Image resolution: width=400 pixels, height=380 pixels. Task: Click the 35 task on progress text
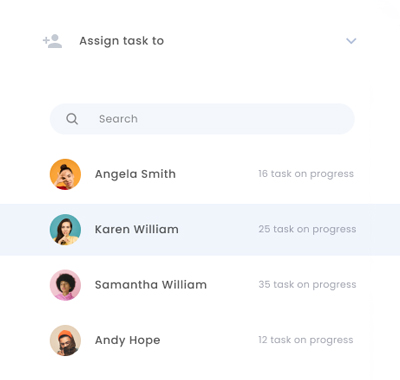[x=307, y=285]
